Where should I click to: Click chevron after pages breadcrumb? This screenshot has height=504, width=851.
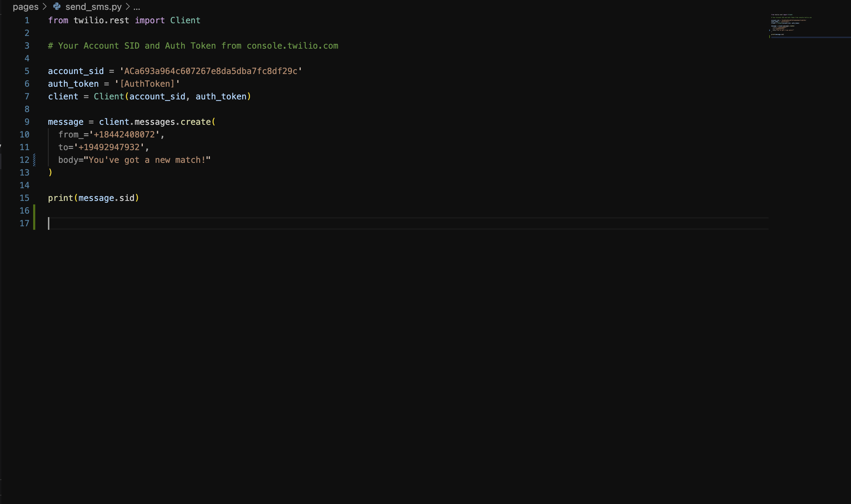coord(45,6)
